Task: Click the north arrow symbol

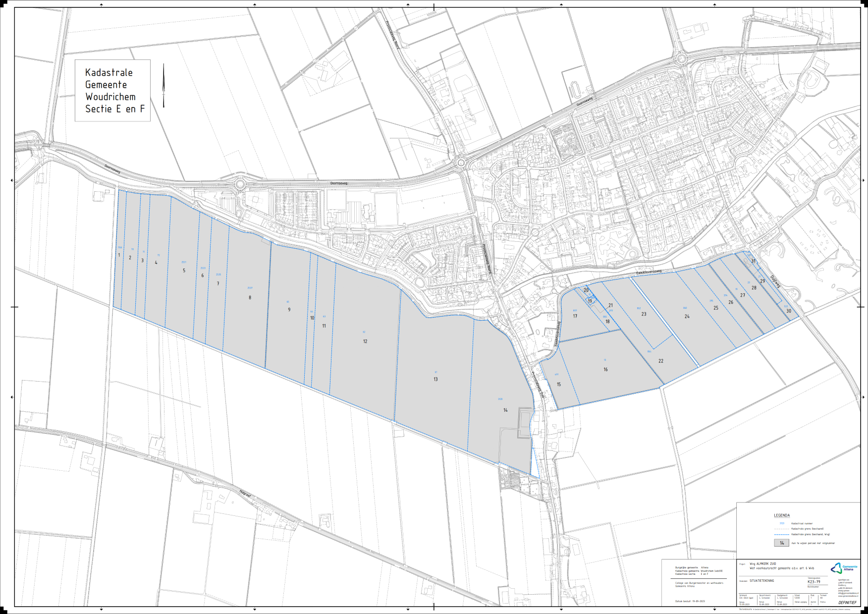Action: click(x=163, y=85)
